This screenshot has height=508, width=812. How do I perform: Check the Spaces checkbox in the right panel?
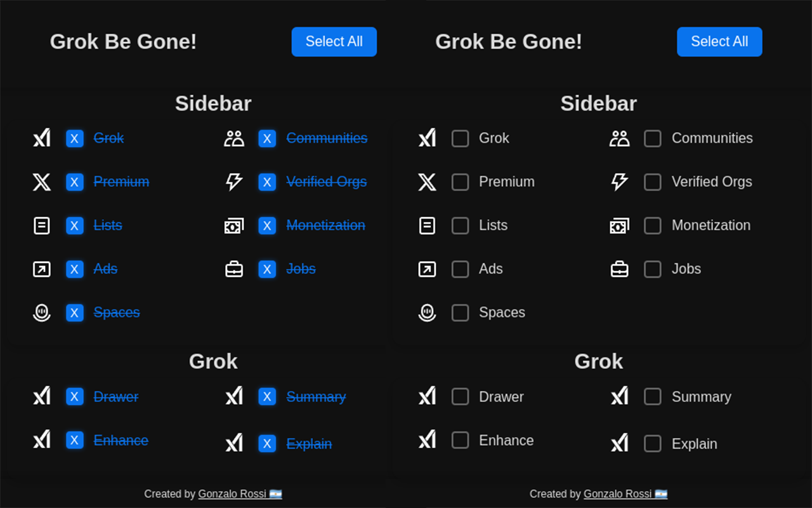pyautogui.click(x=461, y=312)
